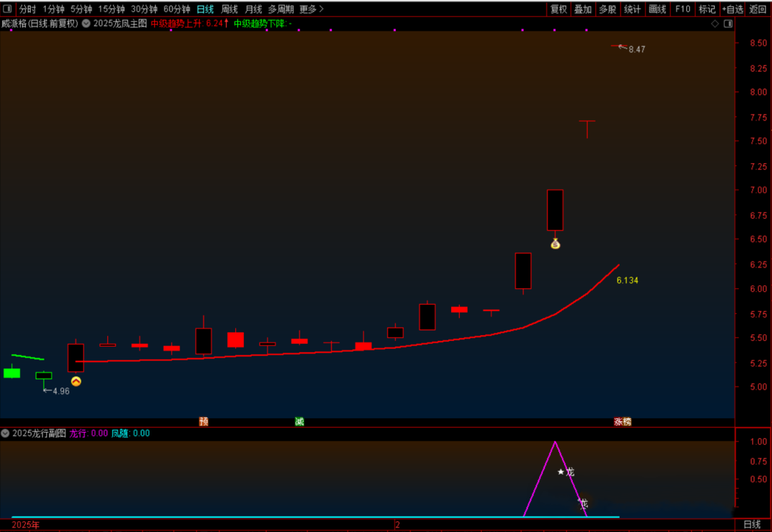Image resolution: width=772 pixels, height=532 pixels.
Task: Click the orange up-arrow signal marker under the candle
Action: click(x=76, y=382)
